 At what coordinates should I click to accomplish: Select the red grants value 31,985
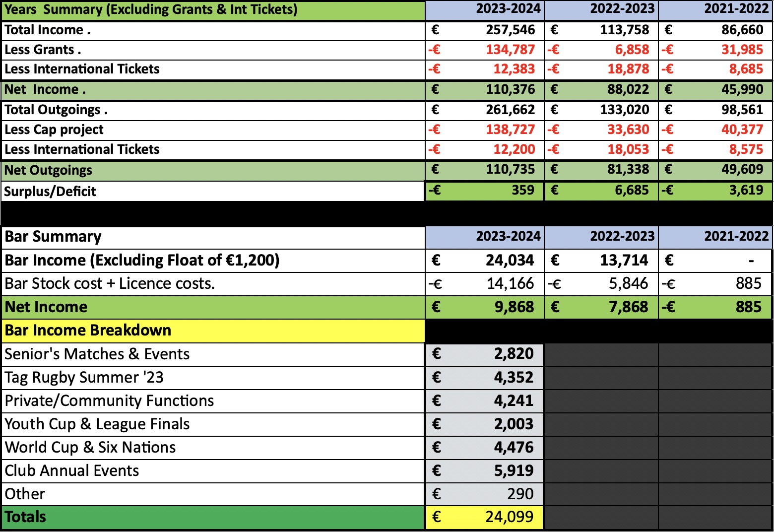point(742,50)
